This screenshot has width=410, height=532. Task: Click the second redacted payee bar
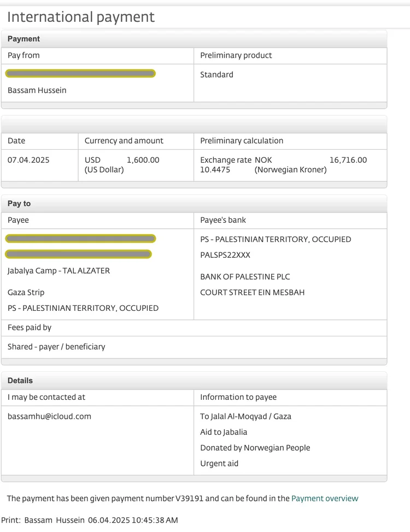(x=78, y=254)
